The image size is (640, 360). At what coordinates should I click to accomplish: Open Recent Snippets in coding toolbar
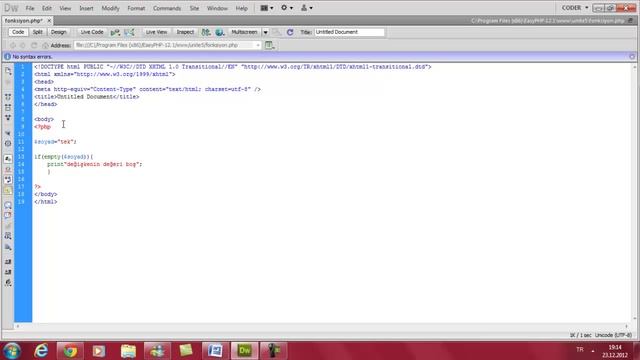tap(8, 236)
